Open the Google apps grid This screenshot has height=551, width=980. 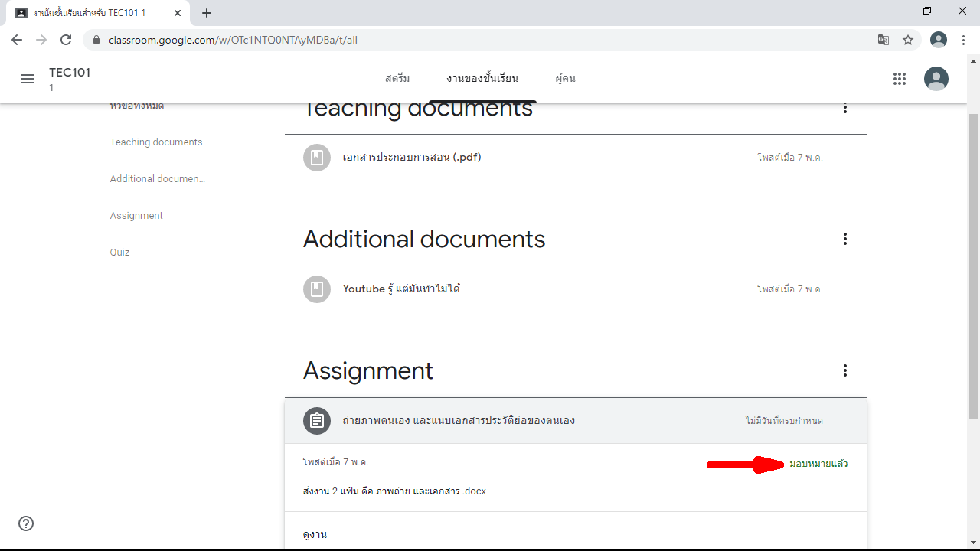[900, 79]
